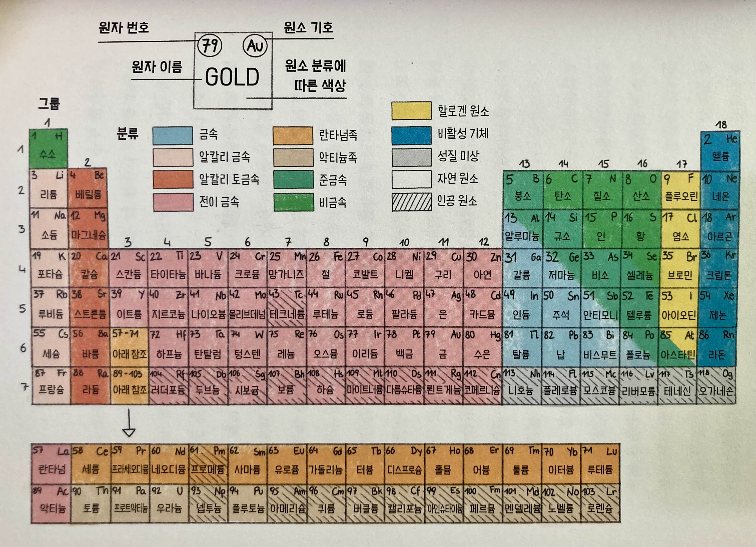Click the Oganesson (Og) element cell
Image resolution: width=756 pixels, height=547 pixels.
[x=717, y=385]
